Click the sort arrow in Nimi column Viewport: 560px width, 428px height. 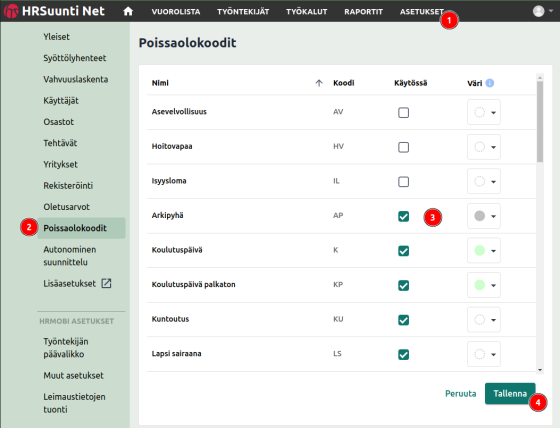click(319, 83)
